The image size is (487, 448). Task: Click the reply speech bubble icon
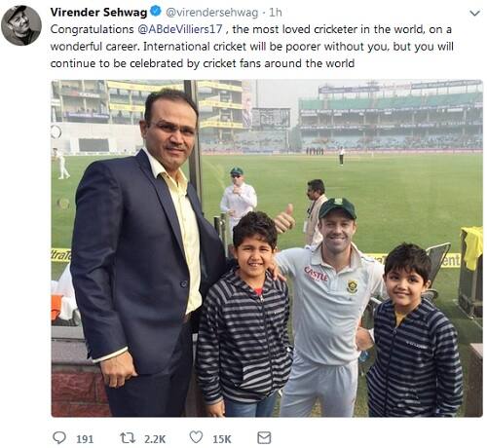(59, 437)
